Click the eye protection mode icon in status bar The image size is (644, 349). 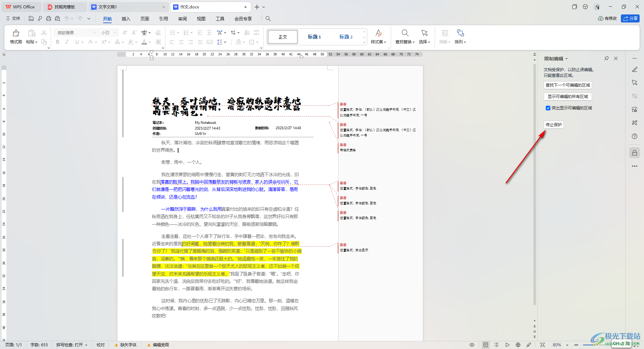click(472, 345)
